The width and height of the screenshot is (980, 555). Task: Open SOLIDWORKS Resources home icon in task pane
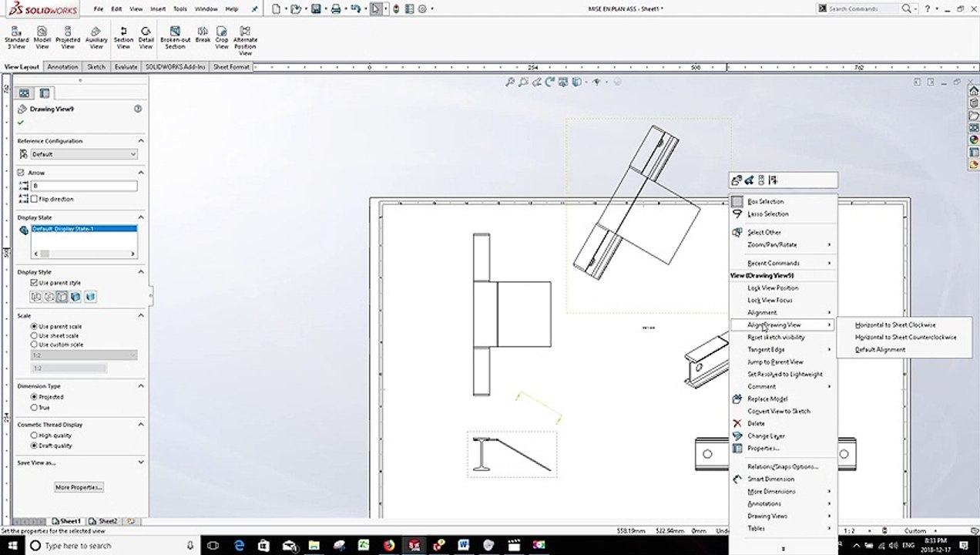click(974, 91)
